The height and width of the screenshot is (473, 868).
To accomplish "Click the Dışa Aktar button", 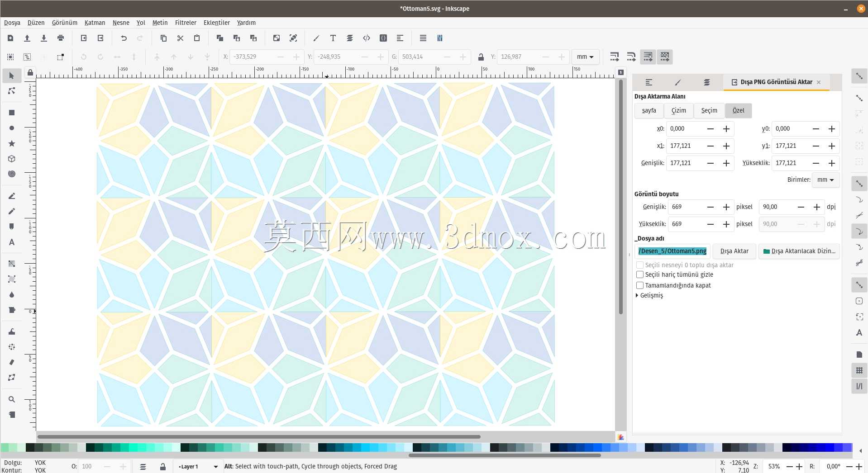I will tap(734, 251).
